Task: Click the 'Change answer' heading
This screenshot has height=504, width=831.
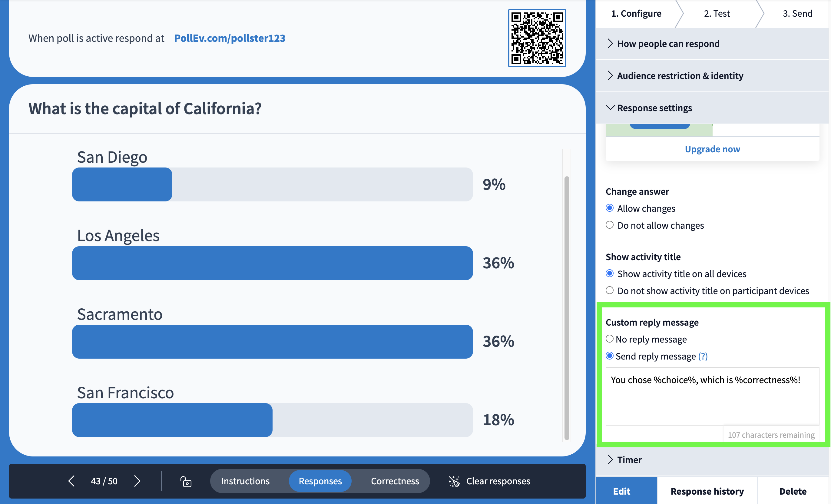Action: [637, 192]
